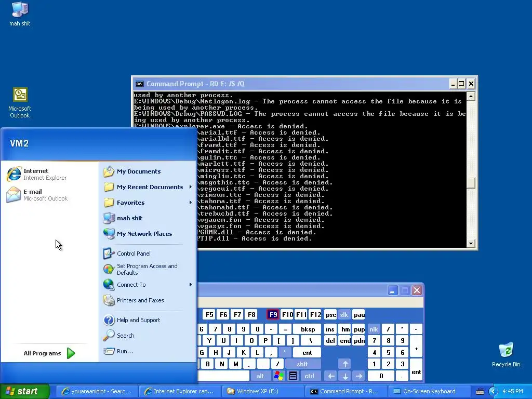Switch to youareanidiot Search taskbar window
Screen dimensions: 532x399
pos(97,391)
